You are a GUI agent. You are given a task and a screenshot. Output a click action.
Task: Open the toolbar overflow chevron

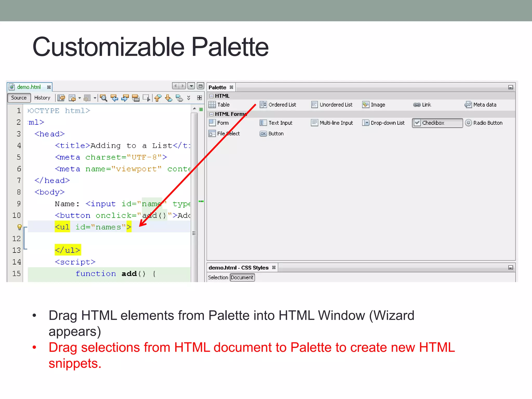point(189,98)
